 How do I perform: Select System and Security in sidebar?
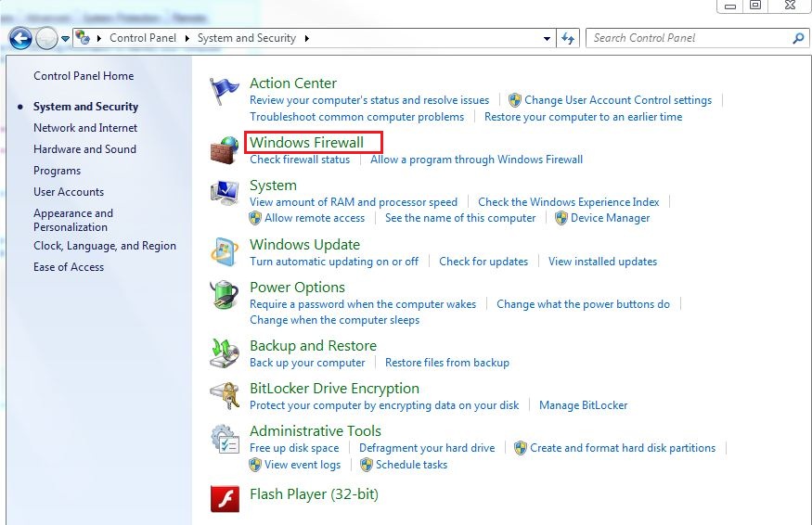86,107
